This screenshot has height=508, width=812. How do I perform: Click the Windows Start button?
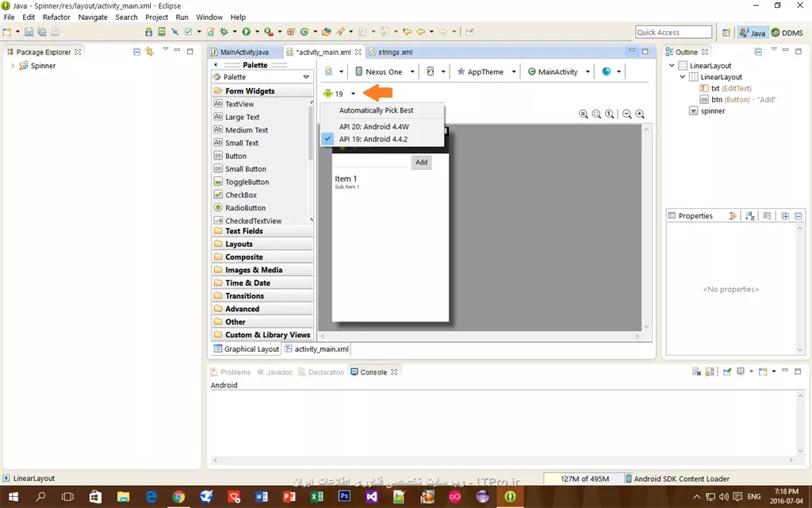point(13,497)
